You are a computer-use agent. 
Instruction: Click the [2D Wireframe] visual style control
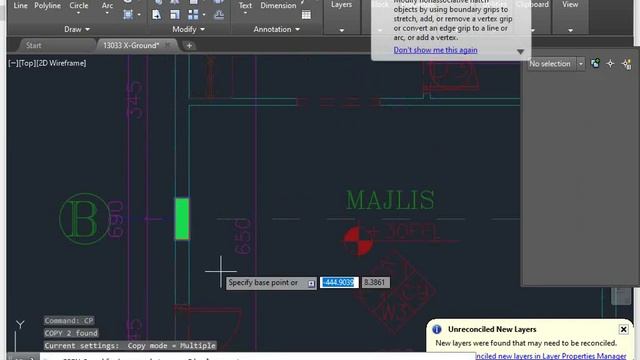(61, 63)
